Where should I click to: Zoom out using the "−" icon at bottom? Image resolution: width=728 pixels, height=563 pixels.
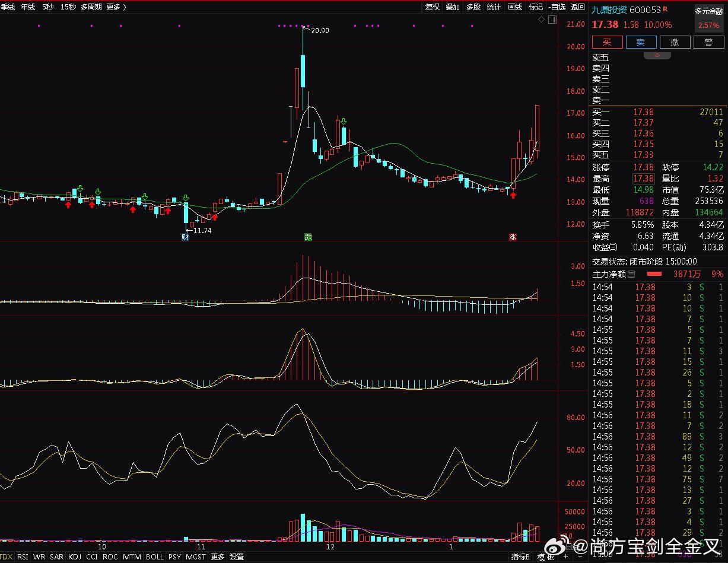click(x=580, y=556)
